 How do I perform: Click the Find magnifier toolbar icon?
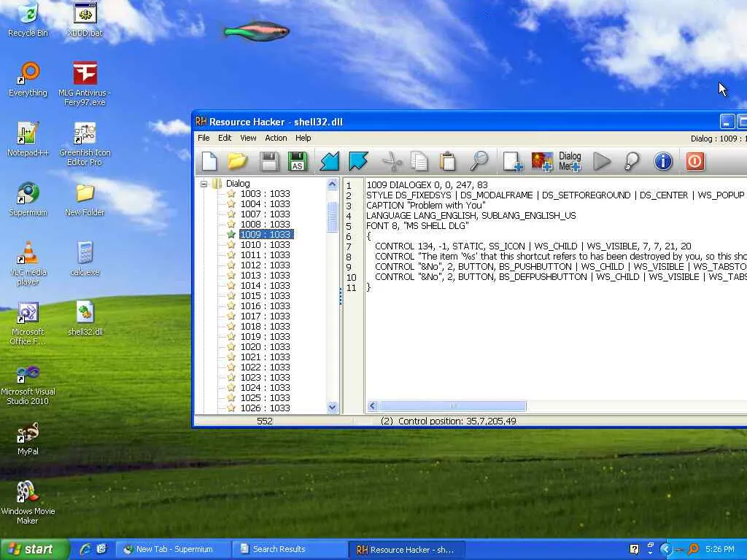pyautogui.click(x=479, y=161)
